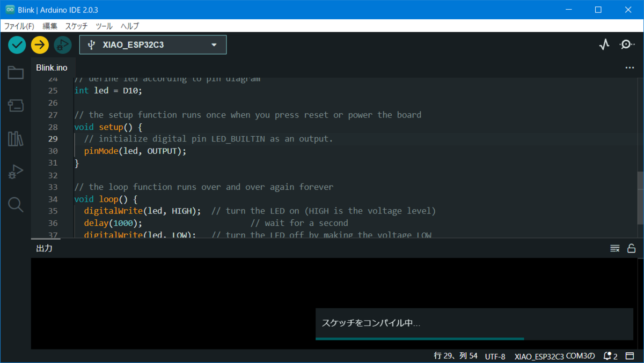644x363 pixels.
Task: Open the Serial Plotter
Action: (x=604, y=45)
